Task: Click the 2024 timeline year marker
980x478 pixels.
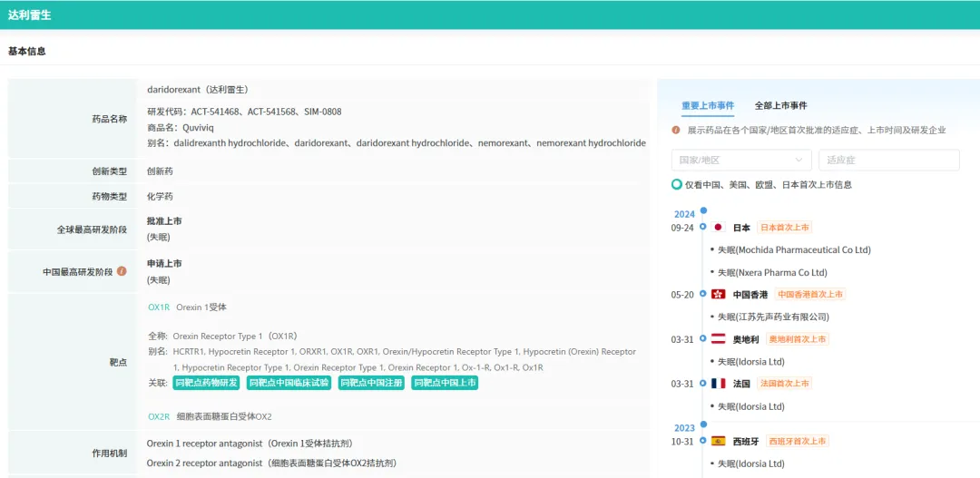Action: [x=684, y=214]
